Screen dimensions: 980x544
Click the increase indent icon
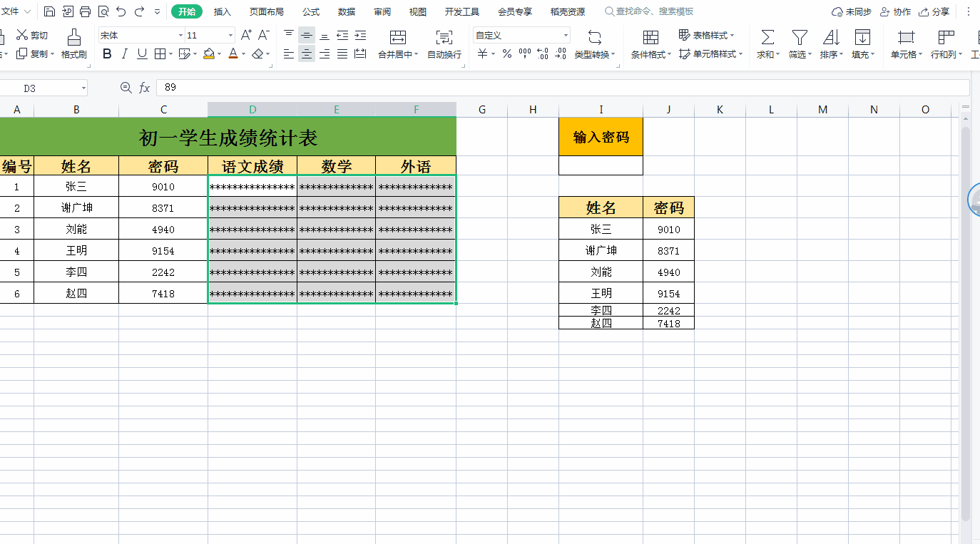point(360,35)
